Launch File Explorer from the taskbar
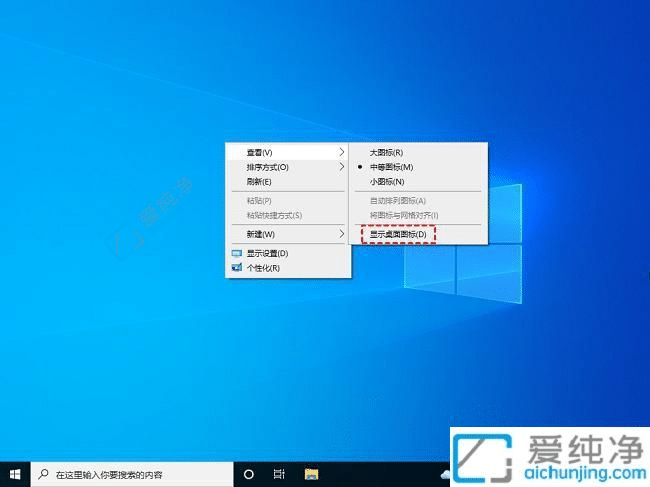 [311, 474]
